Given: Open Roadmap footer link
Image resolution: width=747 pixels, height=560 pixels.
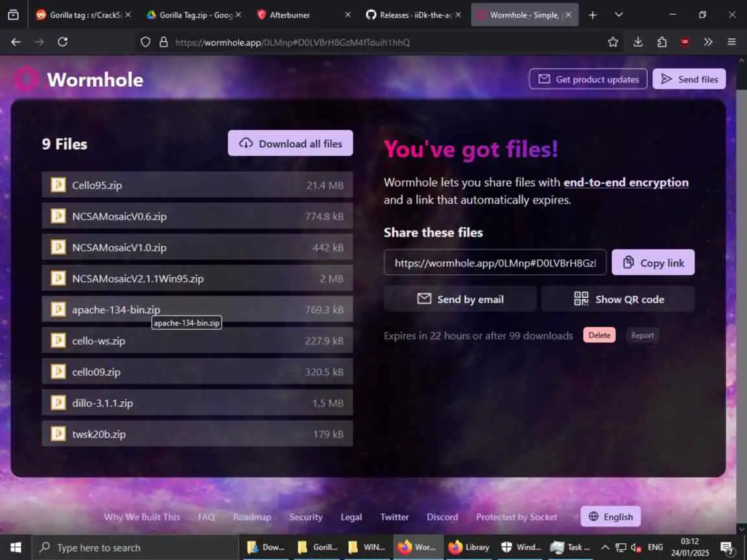Looking at the screenshot, I should (x=252, y=517).
